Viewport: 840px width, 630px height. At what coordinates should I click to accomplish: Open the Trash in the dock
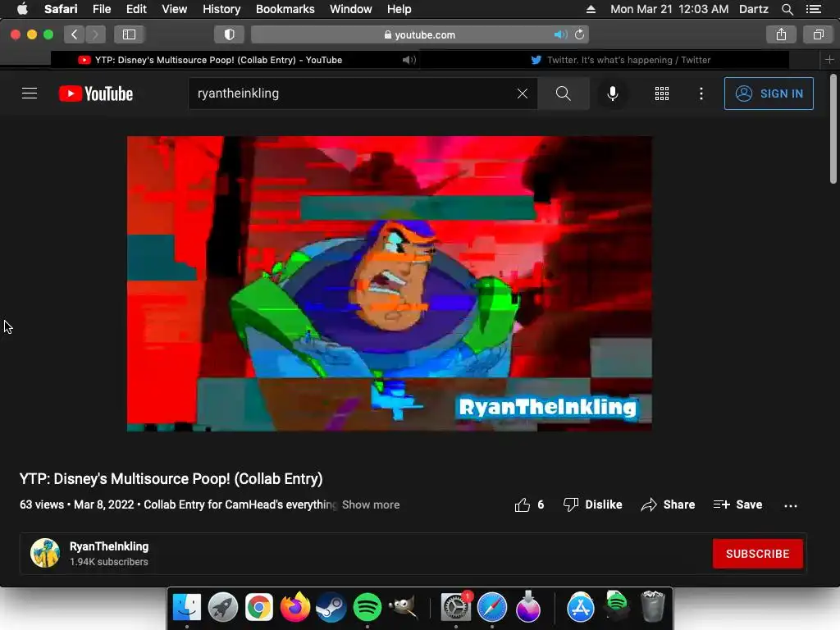(652, 607)
